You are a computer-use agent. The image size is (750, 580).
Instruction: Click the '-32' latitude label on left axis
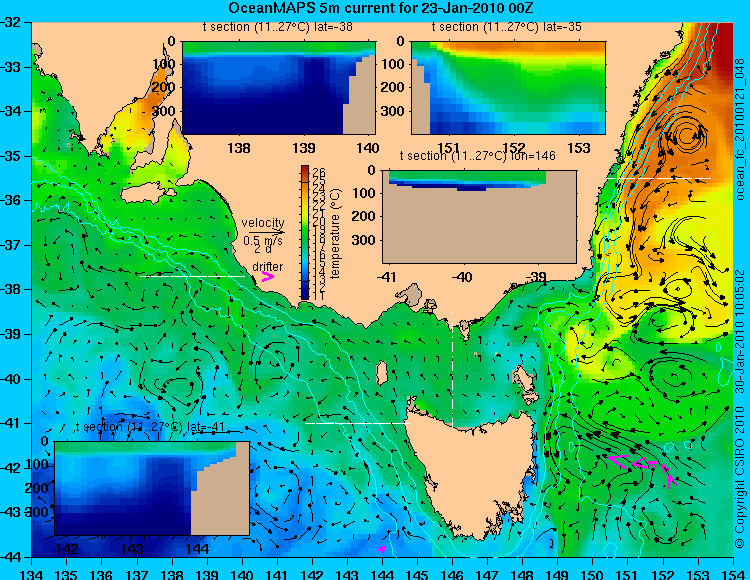click(x=13, y=22)
